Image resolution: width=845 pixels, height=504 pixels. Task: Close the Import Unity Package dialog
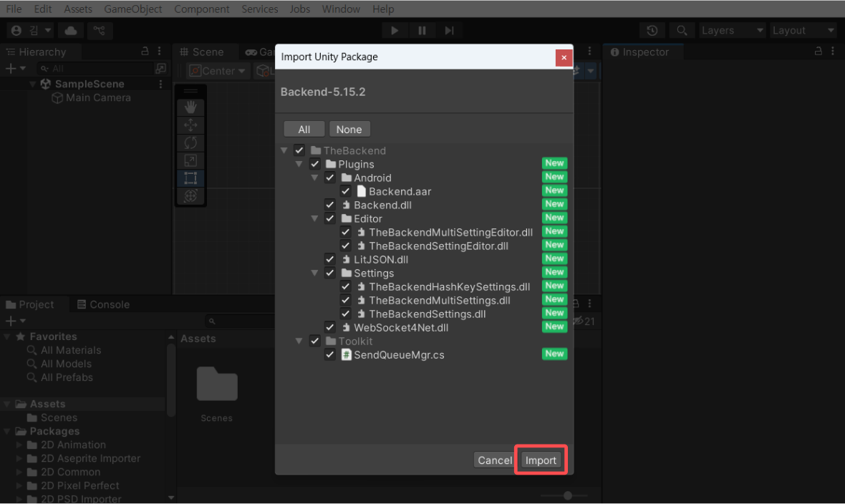point(564,57)
